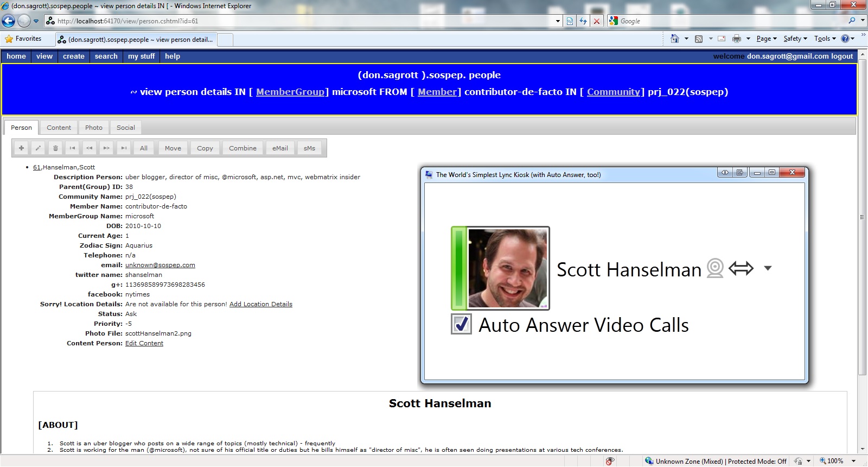This screenshot has height=467, width=868.
Task: Click the security shield icon in status bar
Action: 610,461
